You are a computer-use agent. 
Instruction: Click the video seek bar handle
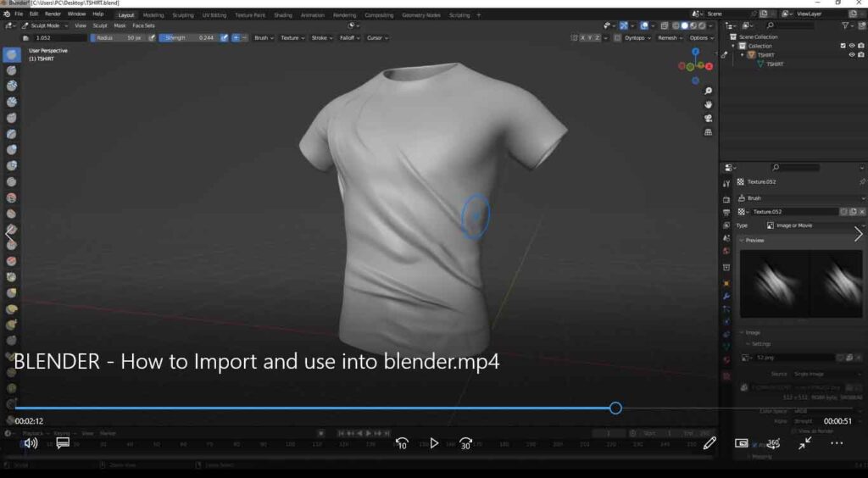[x=615, y=408]
